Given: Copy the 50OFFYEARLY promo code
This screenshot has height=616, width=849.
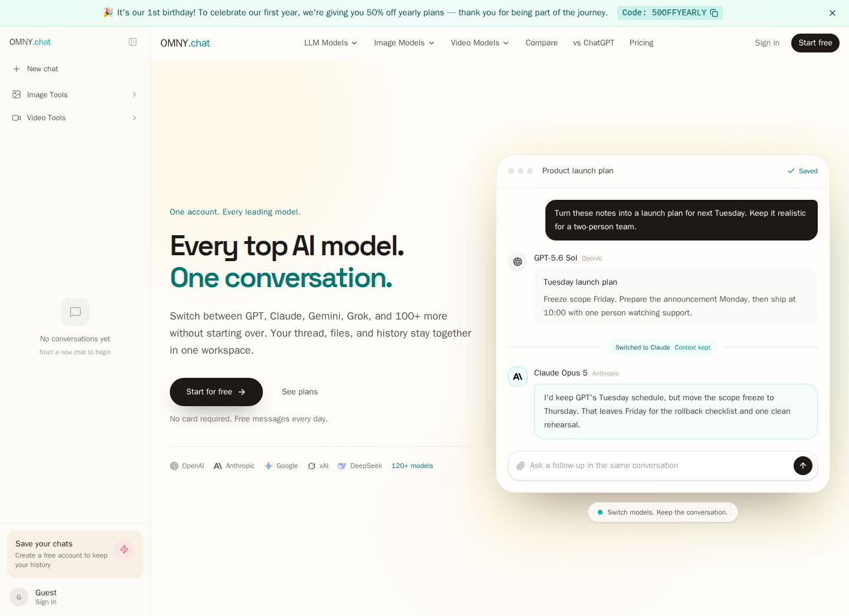Looking at the screenshot, I should [x=670, y=13].
